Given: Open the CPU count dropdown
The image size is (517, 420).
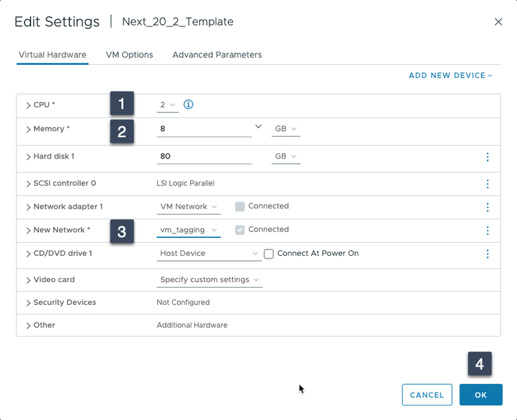Looking at the screenshot, I should click(x=168, y=105).
